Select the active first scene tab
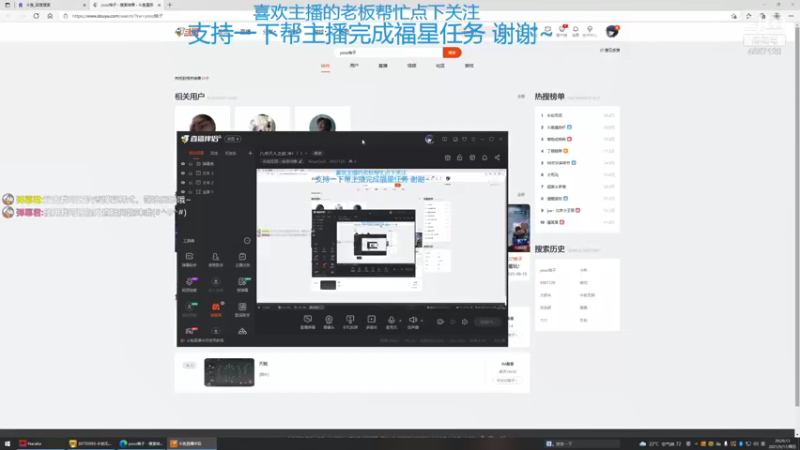 (196, 153)
